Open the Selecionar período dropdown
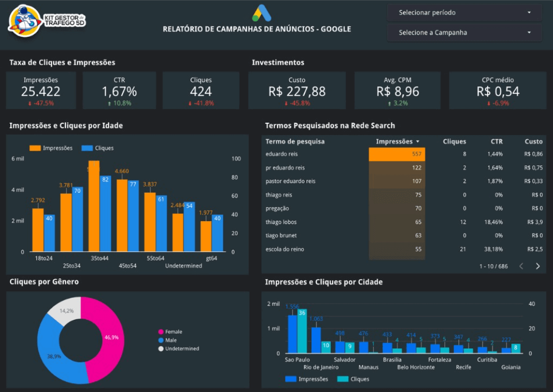 (464, 13)
